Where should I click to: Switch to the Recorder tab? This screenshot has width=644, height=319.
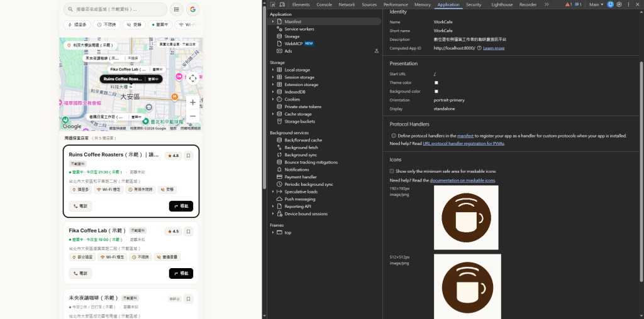point(528,4)
